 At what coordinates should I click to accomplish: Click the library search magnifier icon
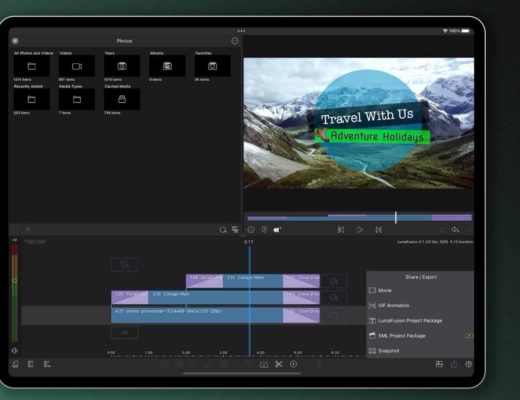(223, 230)
